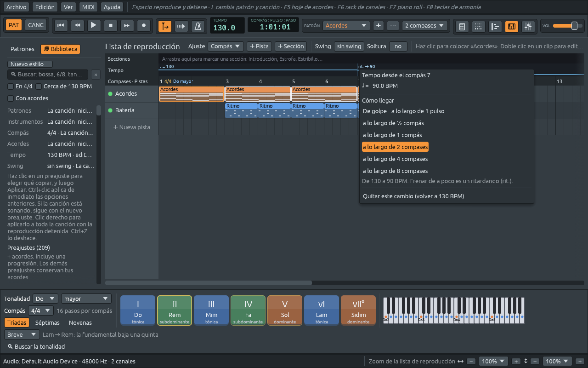Switch to CANC song mode
The image size is (588, 368).
[36, 25]
